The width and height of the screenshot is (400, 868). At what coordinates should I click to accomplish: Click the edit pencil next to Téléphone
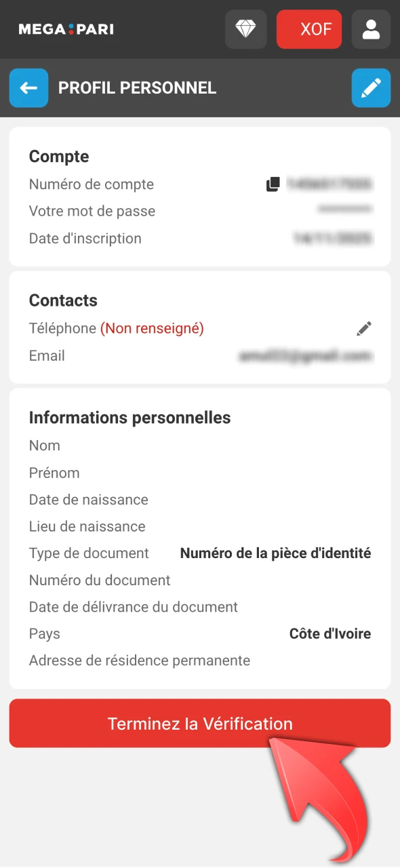(364, 328)
